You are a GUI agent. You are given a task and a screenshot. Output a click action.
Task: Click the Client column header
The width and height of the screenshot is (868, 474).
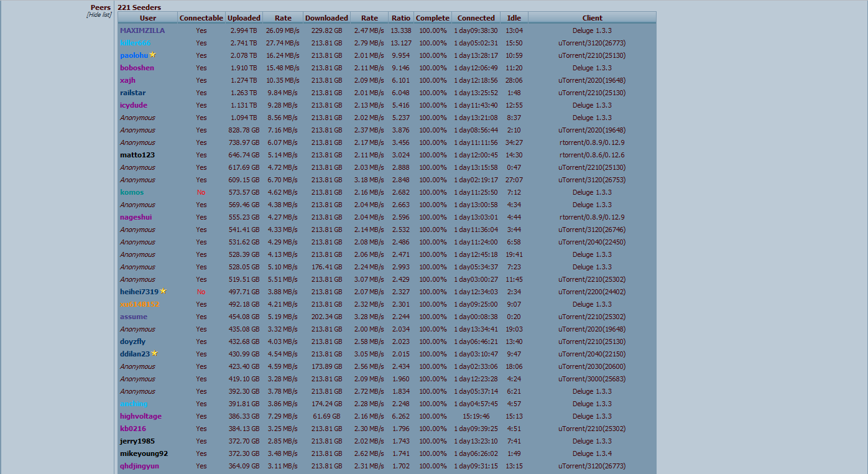click(592, 18)
